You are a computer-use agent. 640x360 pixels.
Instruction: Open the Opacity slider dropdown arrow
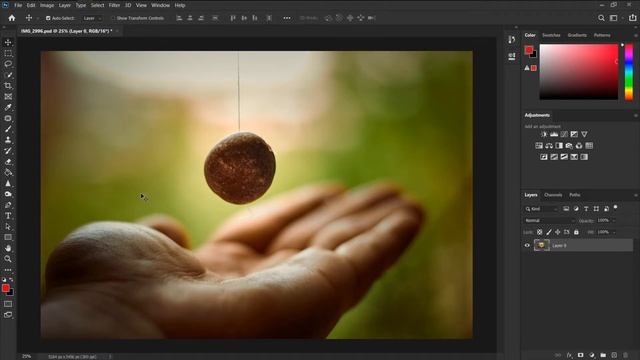pos(613,220)
